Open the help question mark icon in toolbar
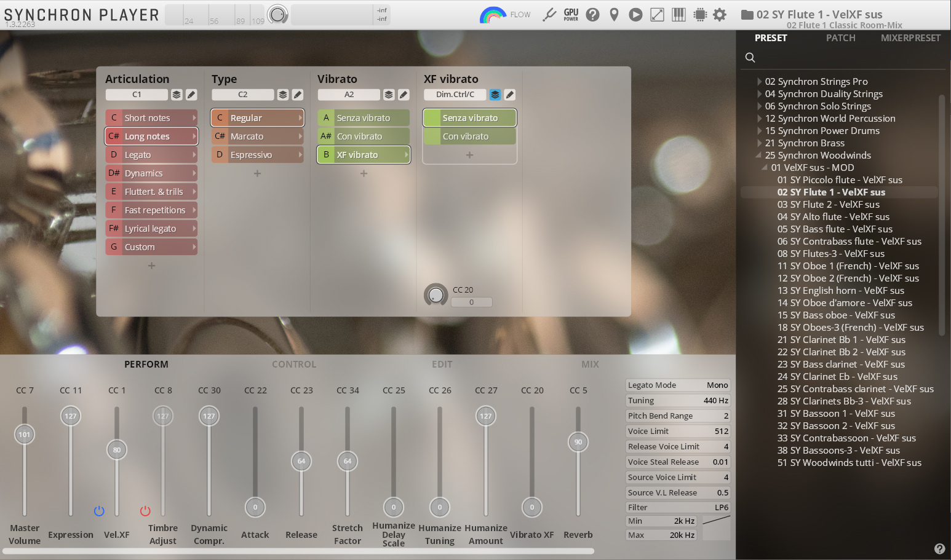This screenshot has height=560, width=951. [x=592, y=15]
